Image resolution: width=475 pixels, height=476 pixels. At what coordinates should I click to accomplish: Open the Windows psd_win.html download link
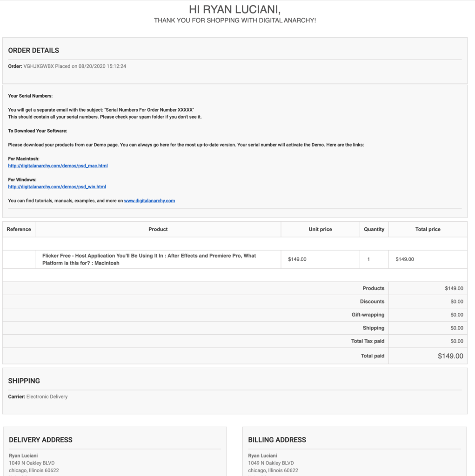coord(57,187)
